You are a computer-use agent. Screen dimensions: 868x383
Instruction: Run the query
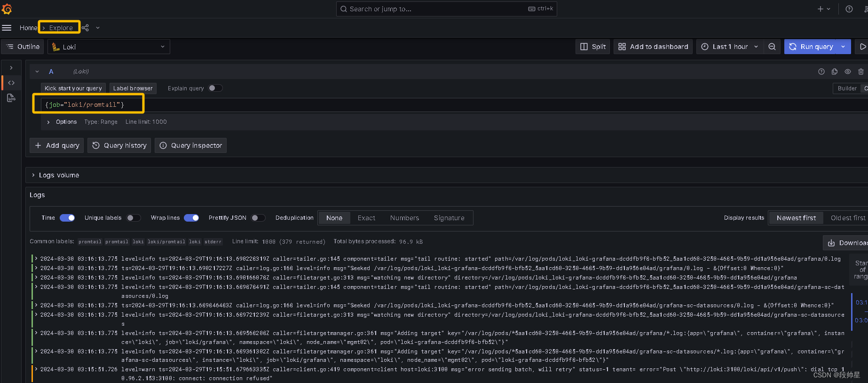tap(811, 47)
